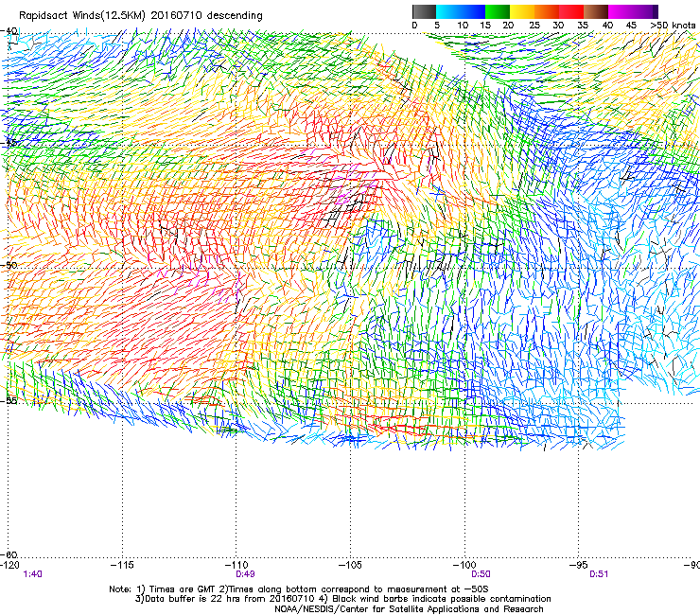This screenshot has width=700, height=615.
Task: Click the purple 1:40 time label
Action: click(x=32, y=574)
